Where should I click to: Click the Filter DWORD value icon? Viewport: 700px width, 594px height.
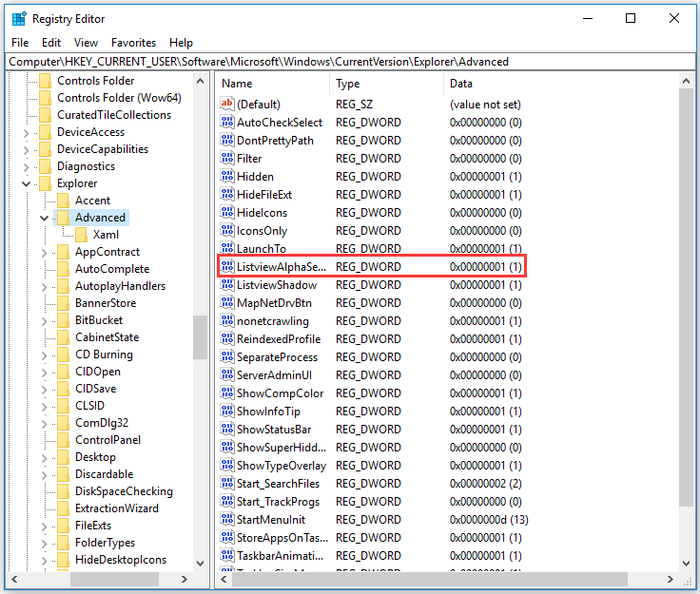coord(226,158)
